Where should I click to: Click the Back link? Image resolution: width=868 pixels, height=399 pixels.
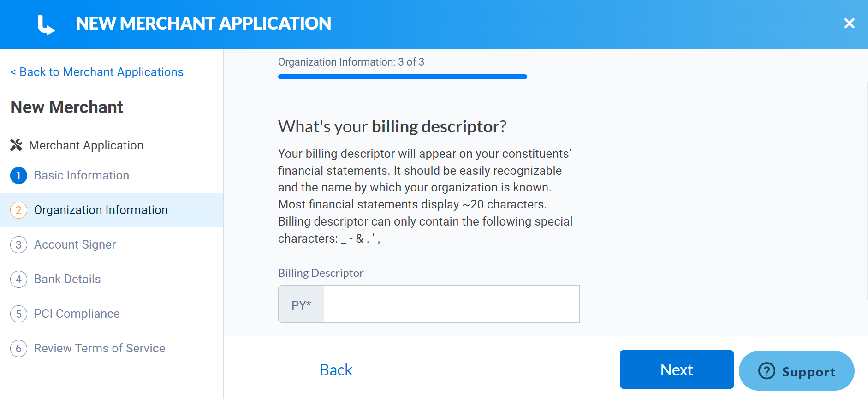(x=336, y=370)
